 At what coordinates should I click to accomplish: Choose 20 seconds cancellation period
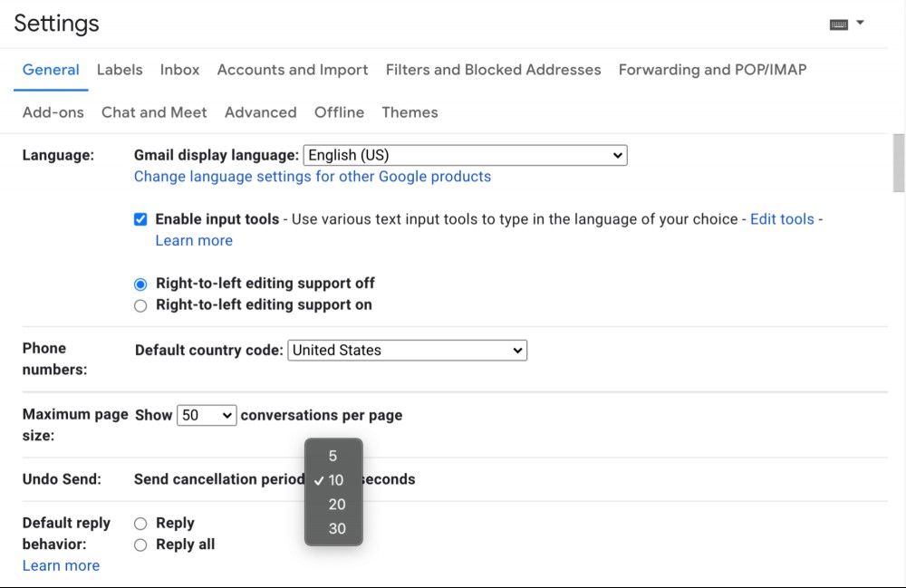[x=333, y=505]
